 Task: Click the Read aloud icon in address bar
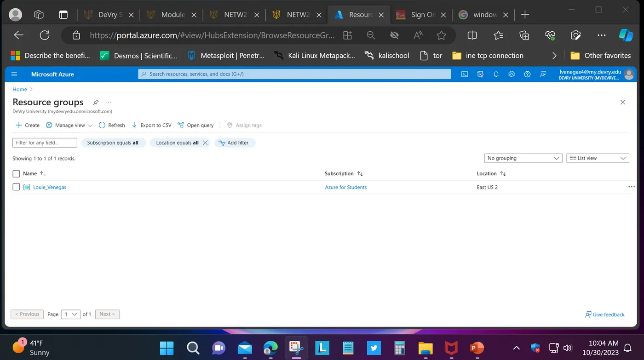[x=418, y=35]
